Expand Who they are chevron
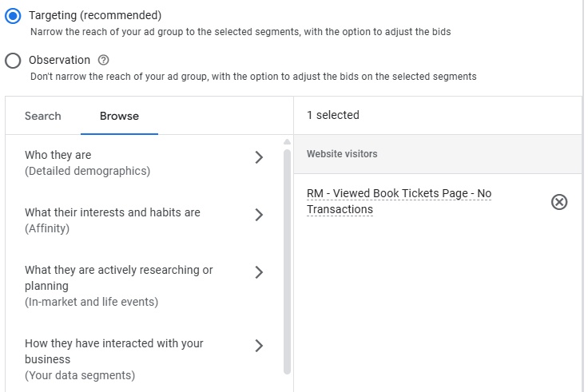This screenshot has width=588, height=392. (x=259, y=157)
